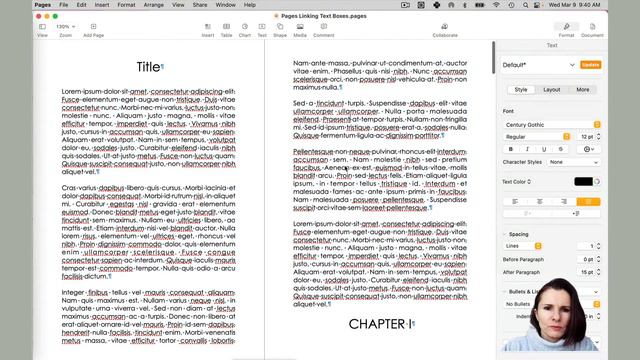Click the Wi-Fi status icon
Image resolution: width=640 pixels, height=360 pixels.
pos(496,5)
